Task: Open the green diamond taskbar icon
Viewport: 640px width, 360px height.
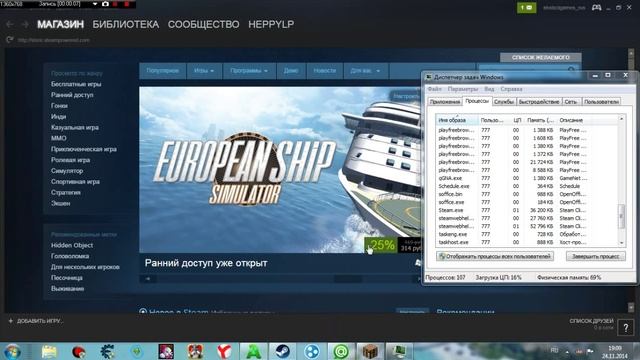Action: pos(137,351)
